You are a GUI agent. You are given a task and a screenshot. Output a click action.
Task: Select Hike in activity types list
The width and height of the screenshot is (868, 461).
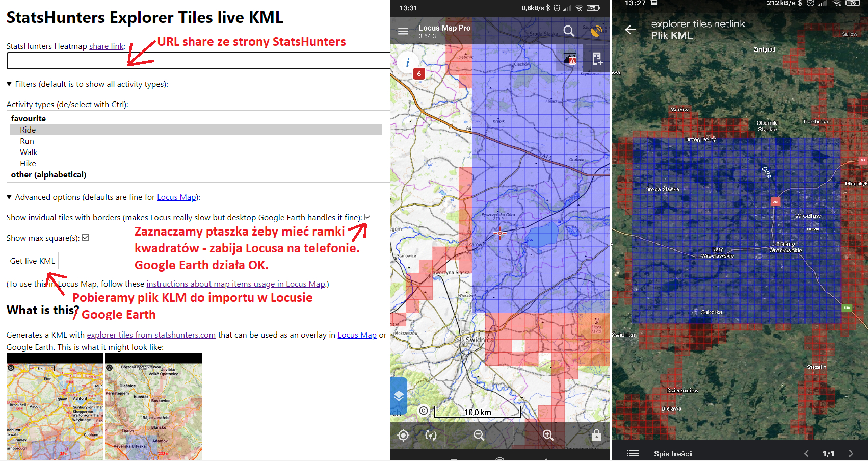[x=196, y=163]
